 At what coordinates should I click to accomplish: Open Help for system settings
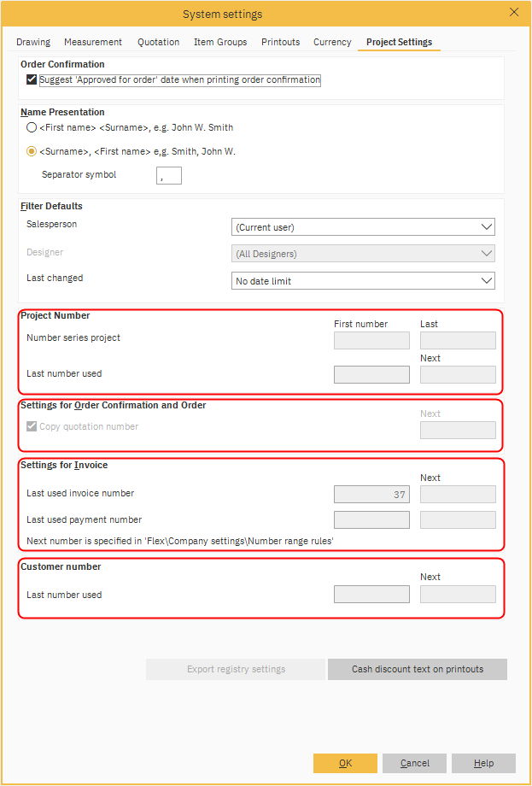[483, 763]
